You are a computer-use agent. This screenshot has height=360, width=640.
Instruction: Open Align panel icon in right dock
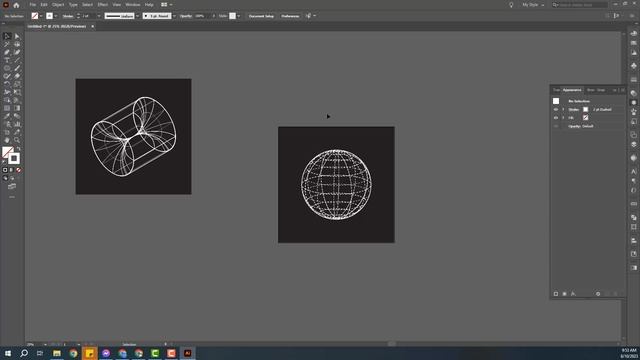pos(633,241)
